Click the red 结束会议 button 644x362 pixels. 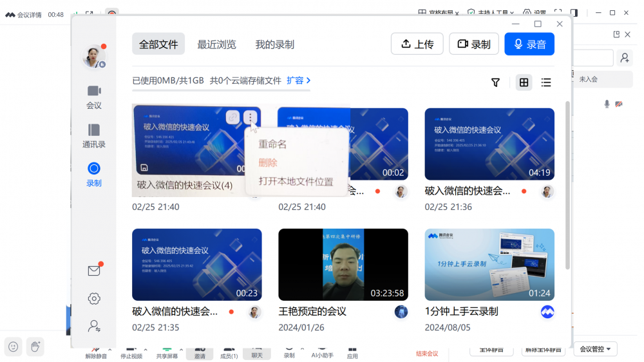427,354
